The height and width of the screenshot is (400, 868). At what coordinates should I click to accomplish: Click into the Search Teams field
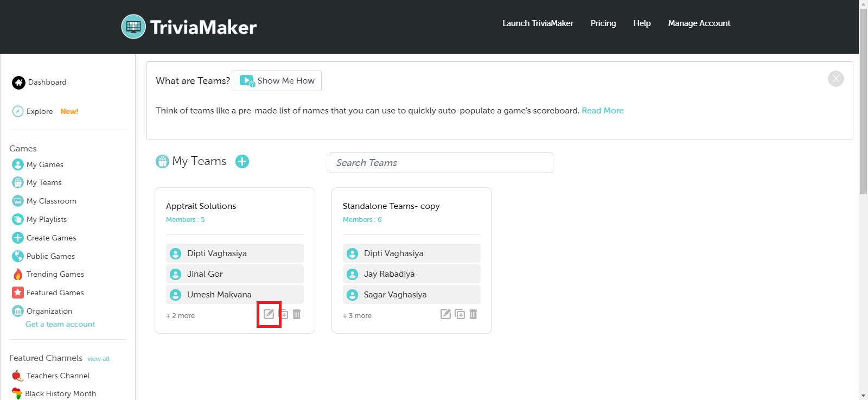point(441,163)
